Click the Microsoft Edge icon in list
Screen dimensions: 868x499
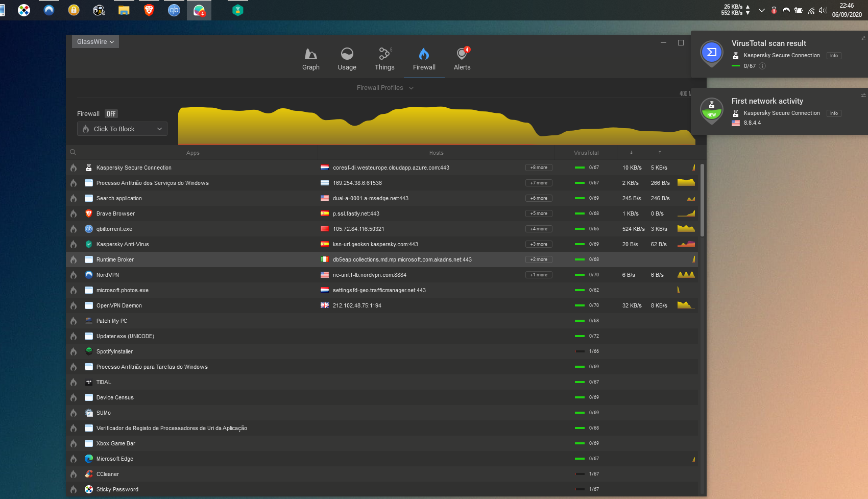(89, 459)
